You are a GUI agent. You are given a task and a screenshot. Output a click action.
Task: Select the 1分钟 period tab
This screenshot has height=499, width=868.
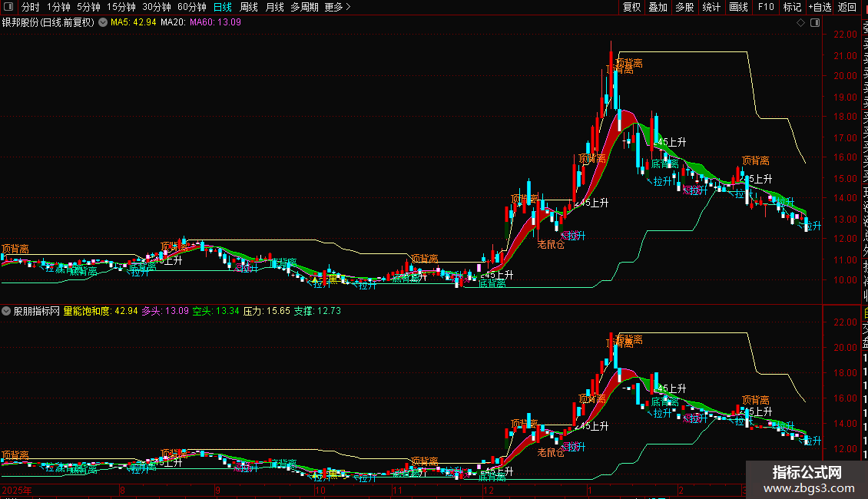[x=58, y=7]
